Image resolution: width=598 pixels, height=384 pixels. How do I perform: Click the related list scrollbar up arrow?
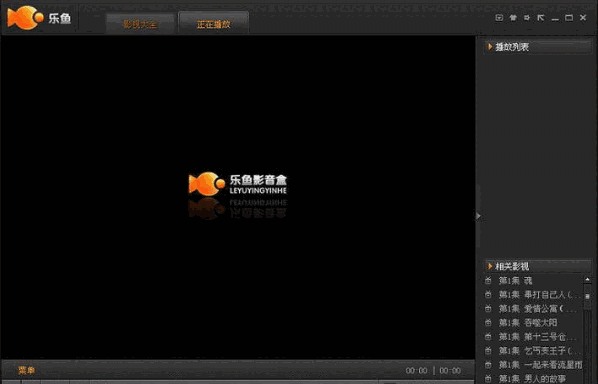click(587, 280)
